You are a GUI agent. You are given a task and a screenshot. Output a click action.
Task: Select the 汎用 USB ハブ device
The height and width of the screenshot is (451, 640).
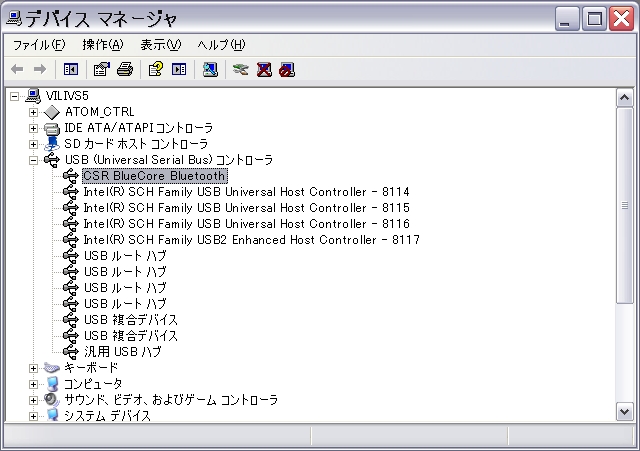(x=122, y=352)
